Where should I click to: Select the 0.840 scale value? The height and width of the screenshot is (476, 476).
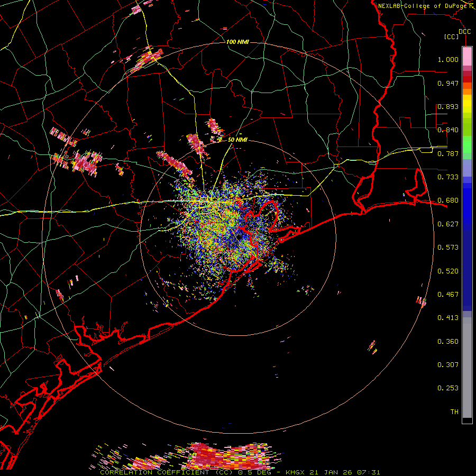[448, 130]
